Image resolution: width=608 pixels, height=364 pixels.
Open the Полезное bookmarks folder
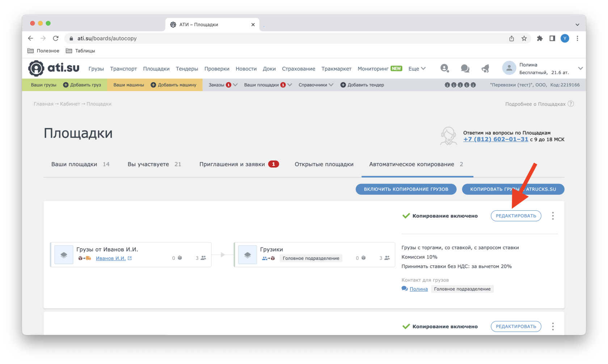pos(43,51)
